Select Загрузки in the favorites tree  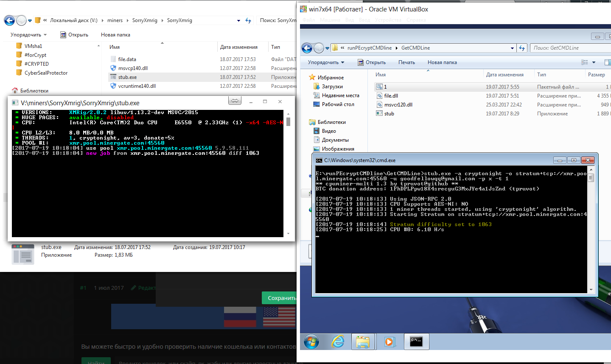(332, 87)
